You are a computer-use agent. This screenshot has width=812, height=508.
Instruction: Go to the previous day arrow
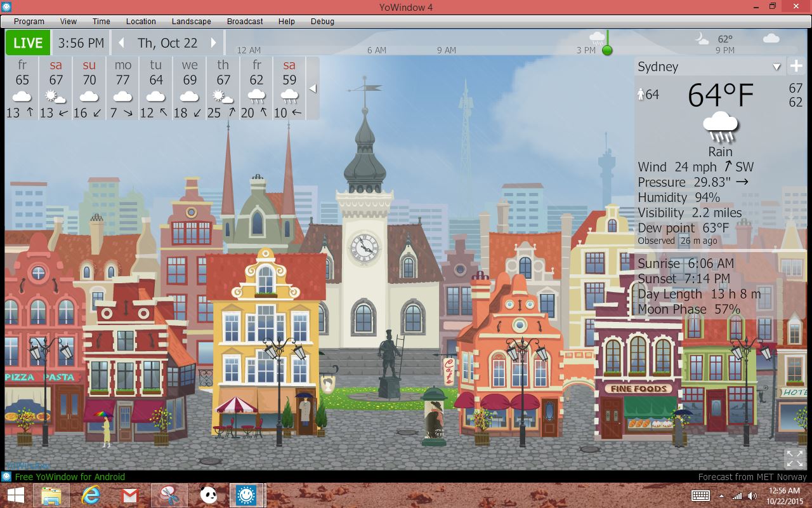click(122, 43)
